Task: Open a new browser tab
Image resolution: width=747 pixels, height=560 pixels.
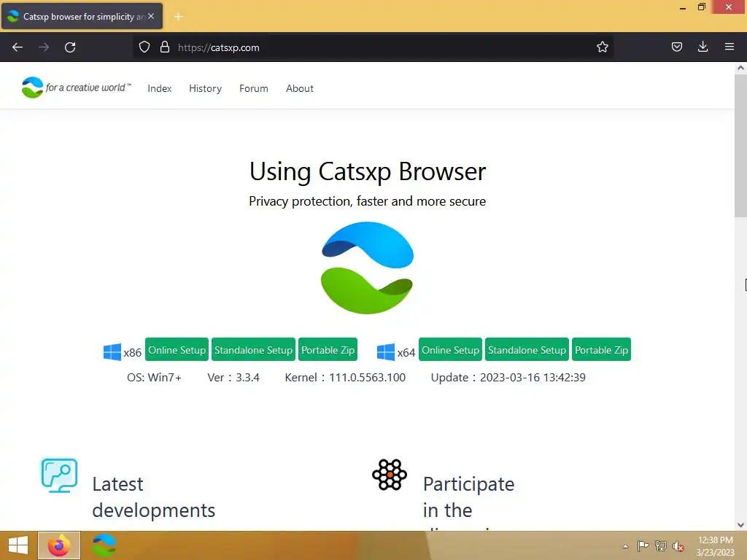Action: tap(178, 16)
